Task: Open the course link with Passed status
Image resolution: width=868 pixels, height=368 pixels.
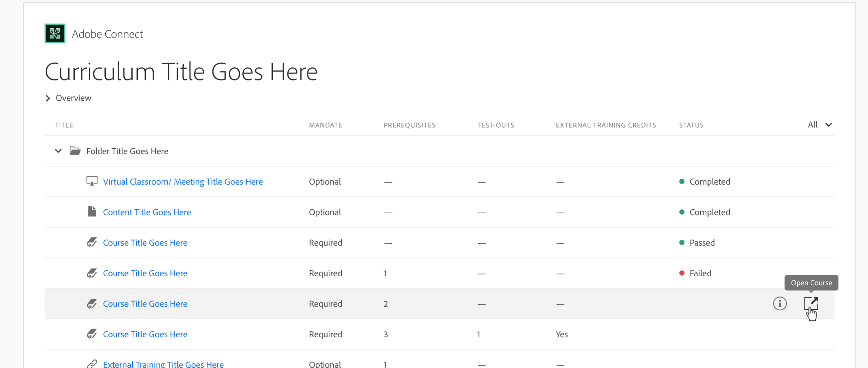Action: (145, 243)
